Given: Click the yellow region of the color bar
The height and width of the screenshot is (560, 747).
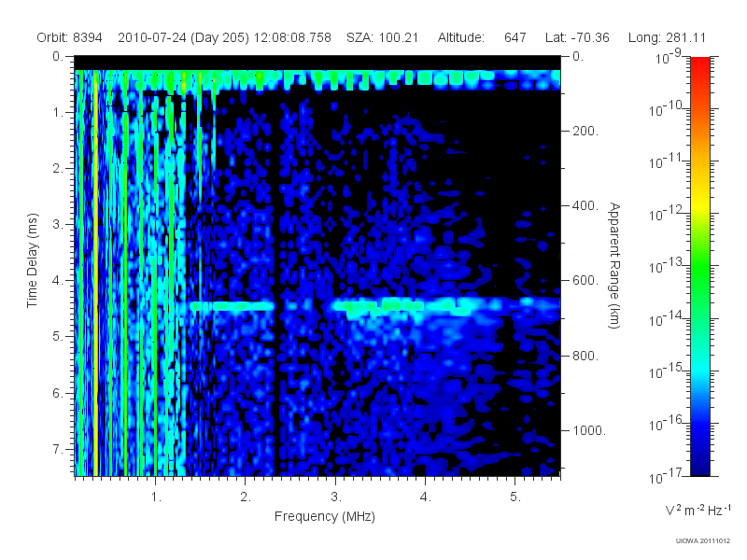Looking at the screenshot, I should click(699, 204).
